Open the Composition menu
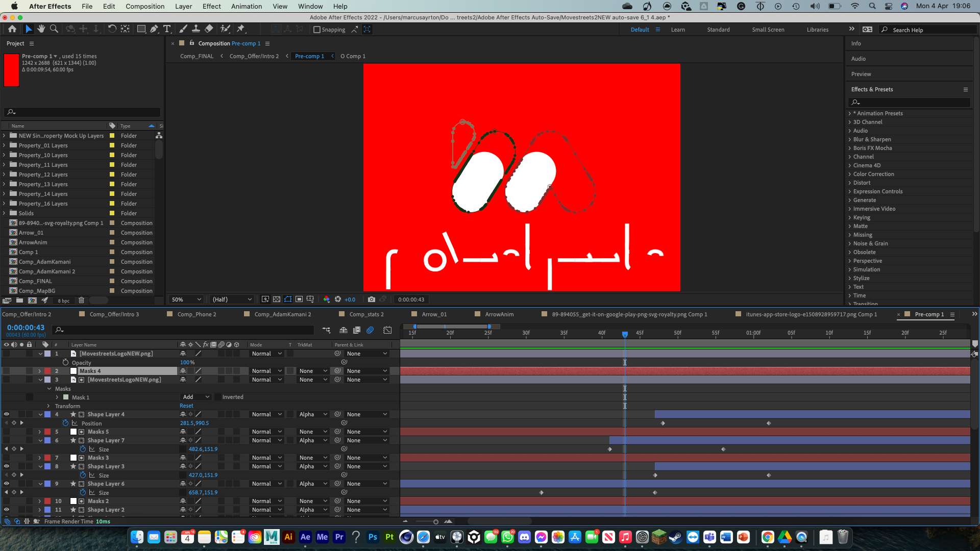This screenshot has height=551, width=980. tap(145, 6)
